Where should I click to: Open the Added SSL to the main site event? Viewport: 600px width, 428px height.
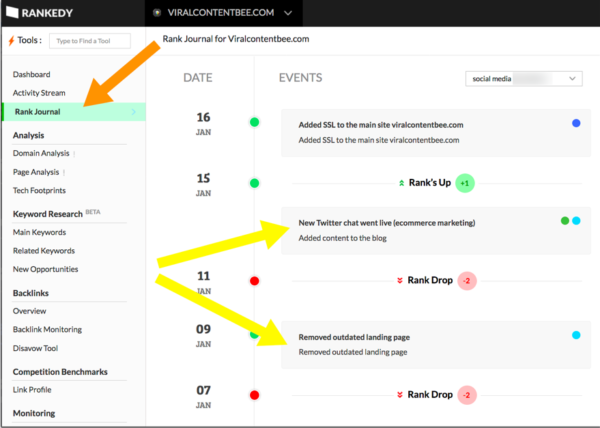point(436,133)
